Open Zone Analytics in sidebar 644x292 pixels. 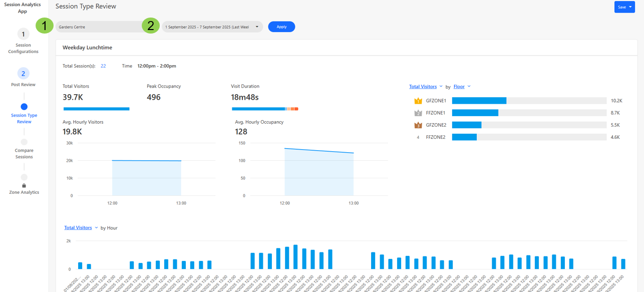coord(24,192)
